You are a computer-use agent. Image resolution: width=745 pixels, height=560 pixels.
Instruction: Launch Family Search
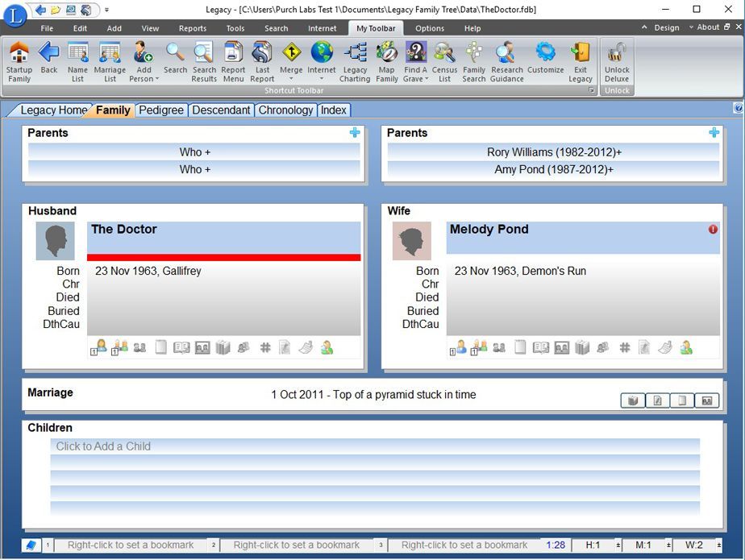click(474, 62)
